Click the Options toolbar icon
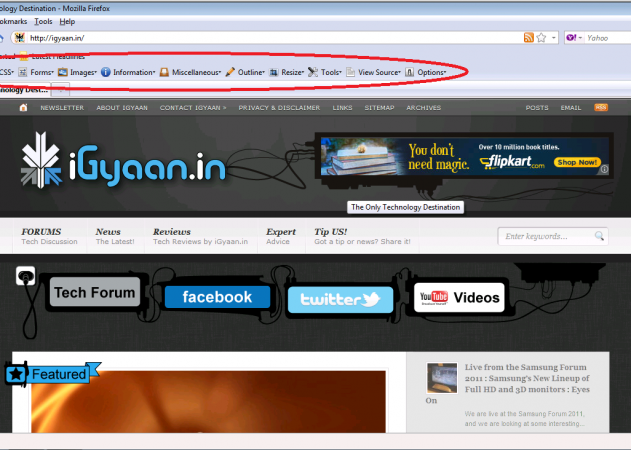The height and width of the screenshot is (450, 631). [410, 72]
